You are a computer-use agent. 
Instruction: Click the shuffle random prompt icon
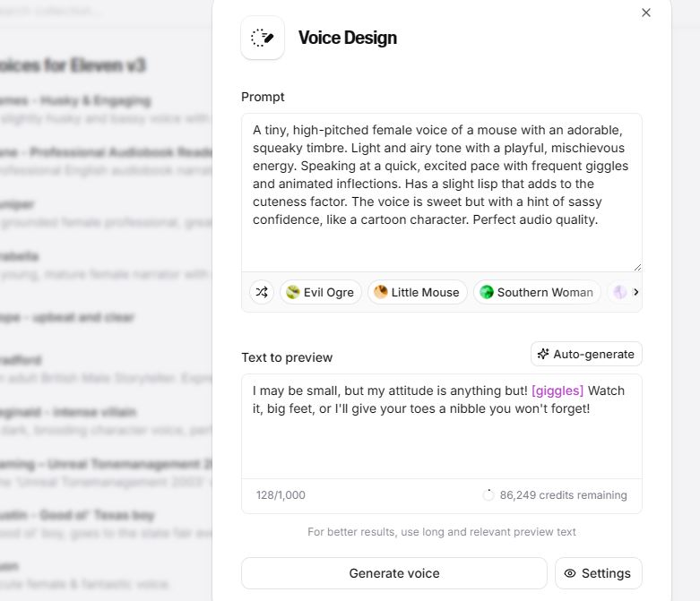click(x=261, y=292)
